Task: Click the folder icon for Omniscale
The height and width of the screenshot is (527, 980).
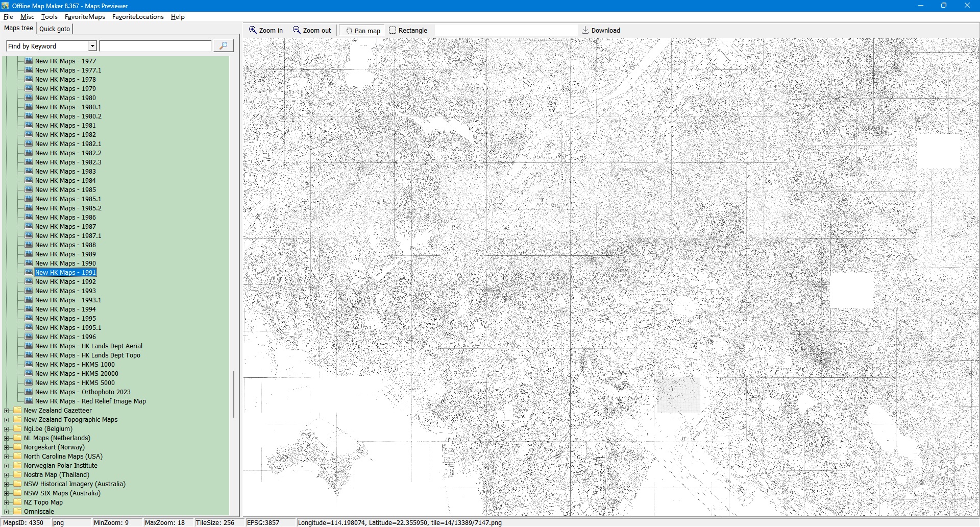Action: coord(18,511)
